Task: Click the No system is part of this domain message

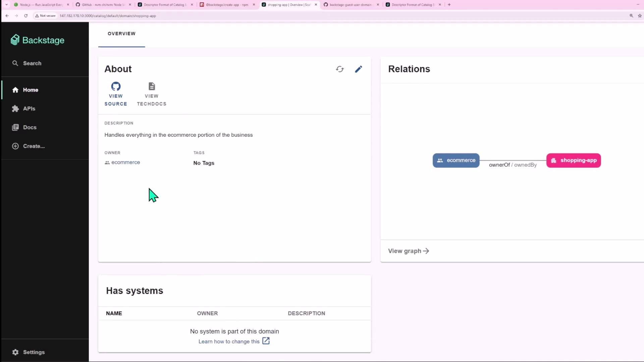Action: tap(234, 331)
